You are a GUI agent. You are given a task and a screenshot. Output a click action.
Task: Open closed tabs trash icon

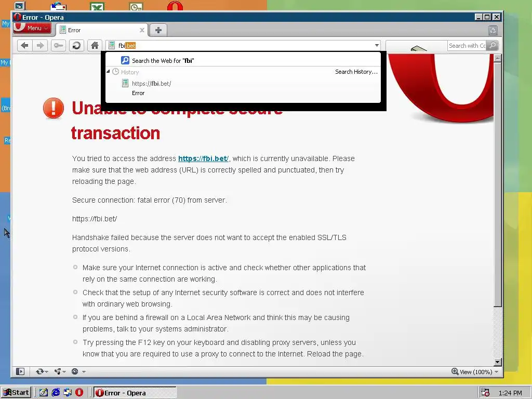[x=493, y=31]
